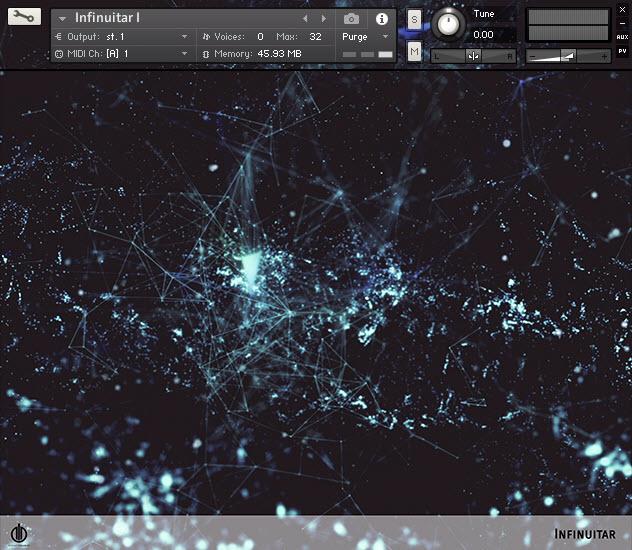Click the volume slider handle
The image size is (632, 550).
point(568,56)
